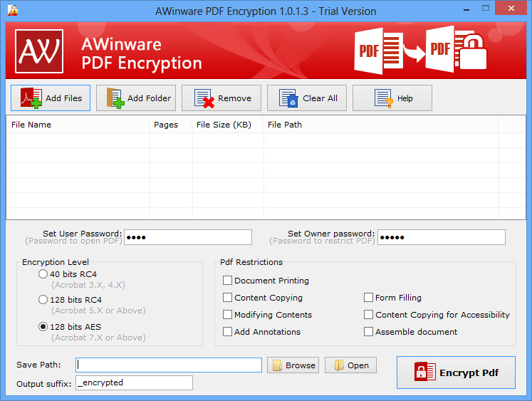Click the Output suffix field
Screen dimensions: 532x401
[134, 382]
